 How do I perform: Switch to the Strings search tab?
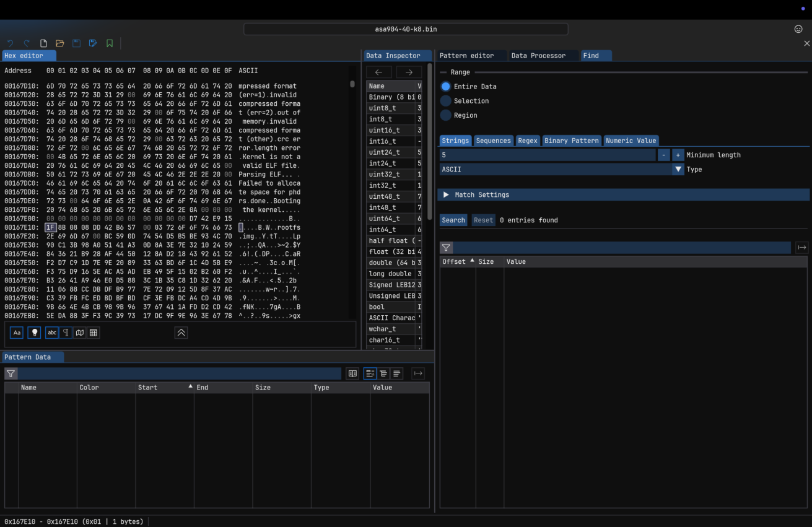pyautogui.click(x=455, y=141)
